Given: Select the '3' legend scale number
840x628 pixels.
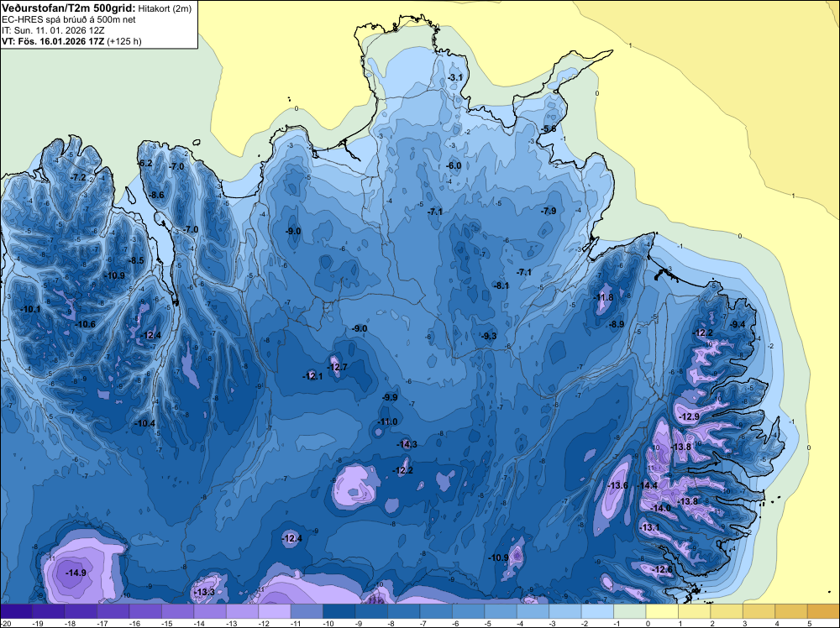Looking at the screenshot, I should click(x=744, y=623).
